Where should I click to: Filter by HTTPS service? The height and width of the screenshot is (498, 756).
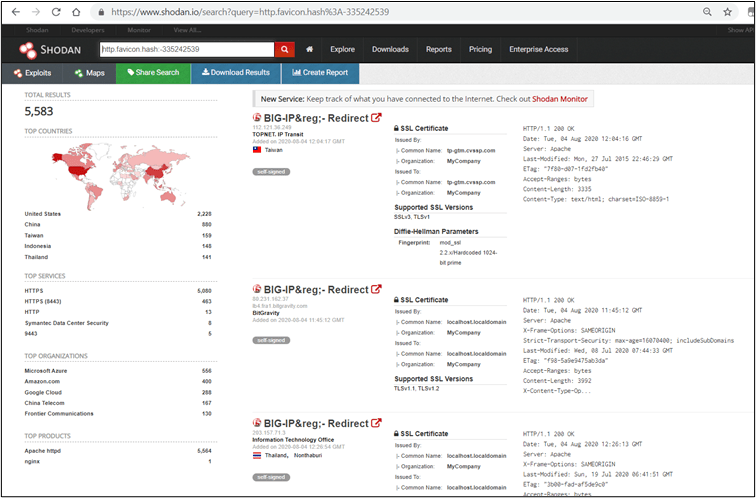pyautogui.click(x=34, y=291)
